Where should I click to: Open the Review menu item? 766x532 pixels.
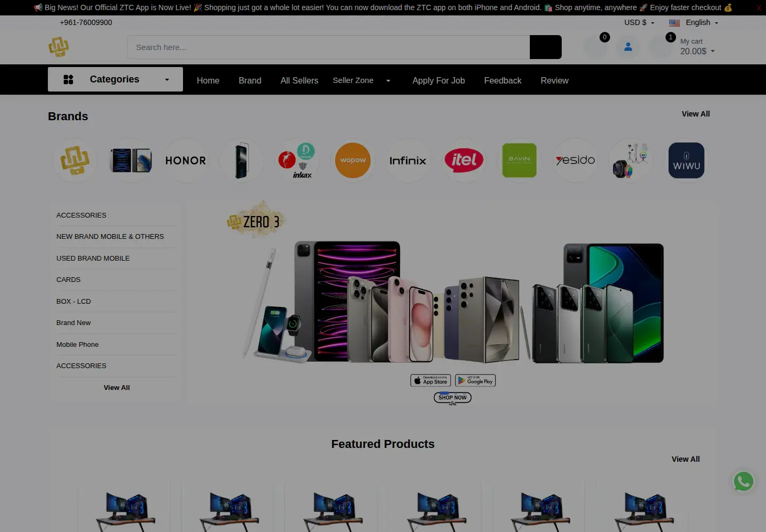(554, 80)
